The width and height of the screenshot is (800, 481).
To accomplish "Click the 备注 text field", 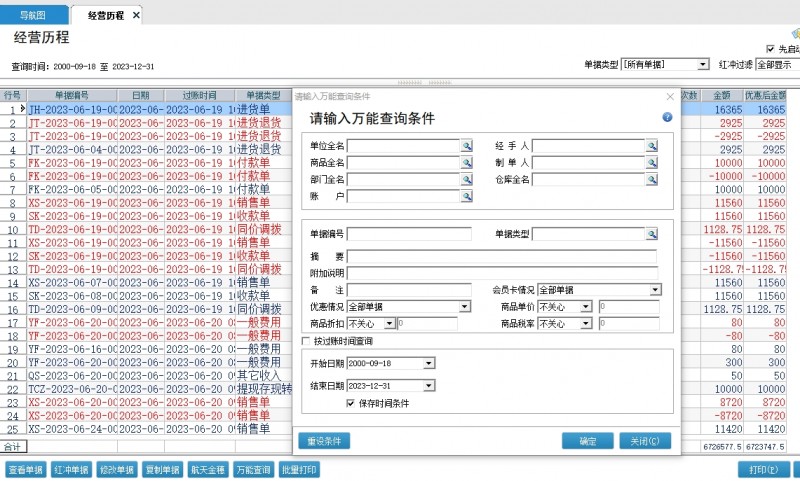I will pyautogui.click(x=409, y=290).
